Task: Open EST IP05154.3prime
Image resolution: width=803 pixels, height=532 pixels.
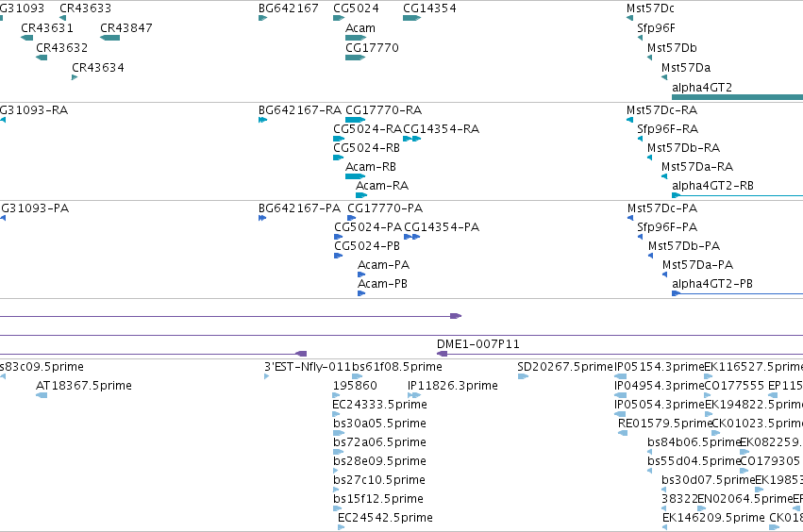Action: coord(659,367)
